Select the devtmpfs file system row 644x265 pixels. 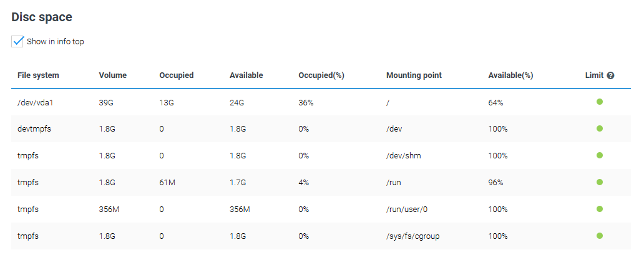coord(321,129)
